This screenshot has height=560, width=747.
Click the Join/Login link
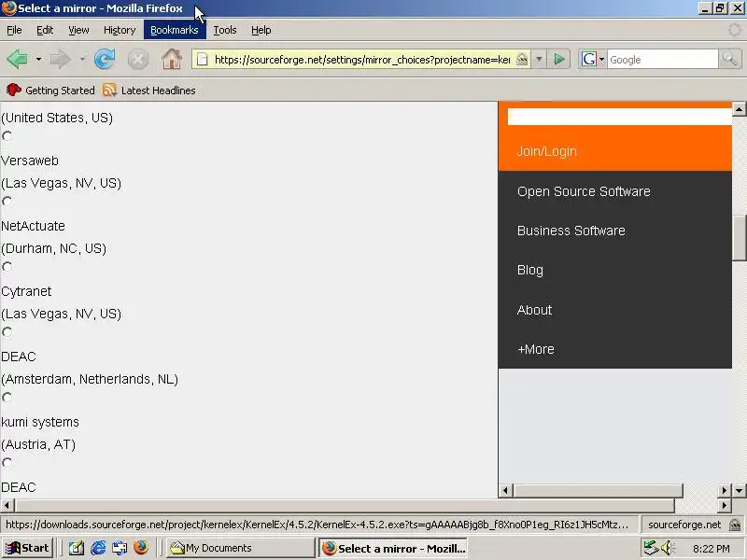coord(547,151)
